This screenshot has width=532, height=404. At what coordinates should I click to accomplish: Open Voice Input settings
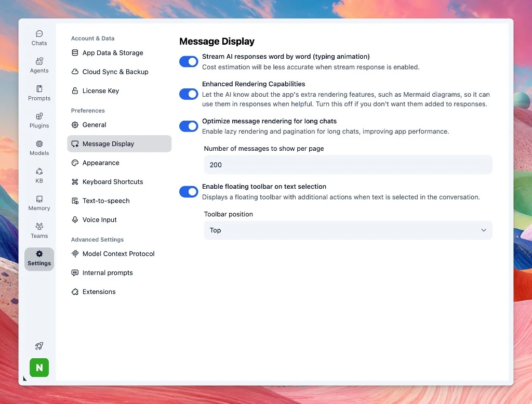[x=119, y=219]
